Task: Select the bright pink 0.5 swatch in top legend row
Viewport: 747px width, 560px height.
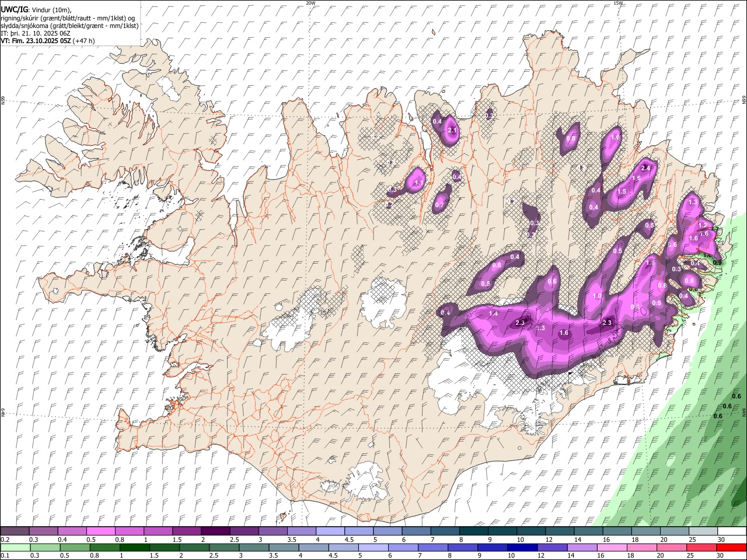Action: [x=100, y=531]
